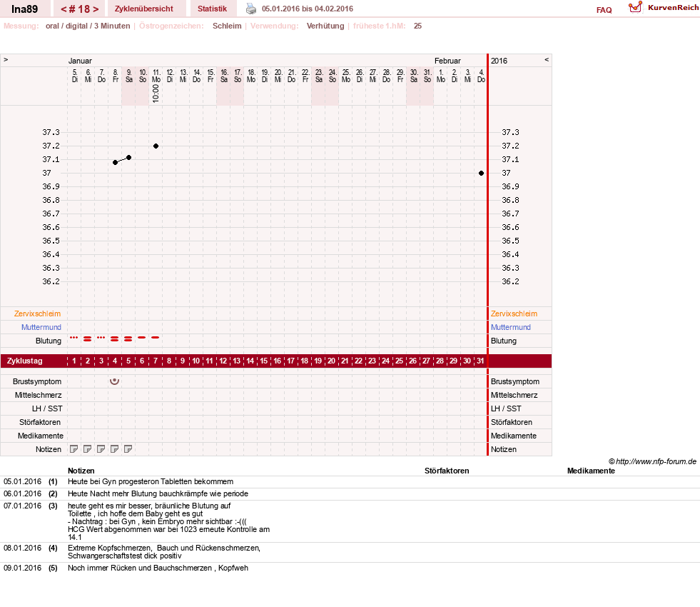700x607 pixels.
Task: Open the note icon for cycle day 3
Action: pos(101,449)
